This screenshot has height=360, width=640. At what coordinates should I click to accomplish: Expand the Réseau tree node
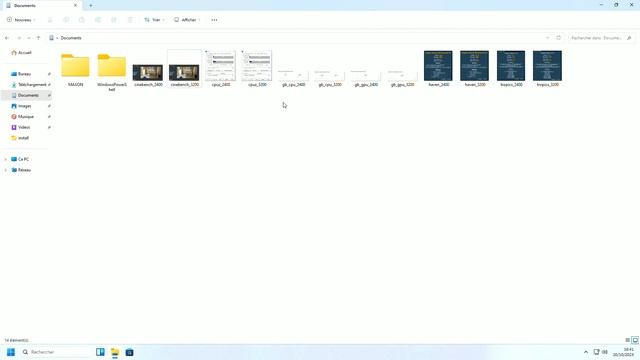(6, 170)
